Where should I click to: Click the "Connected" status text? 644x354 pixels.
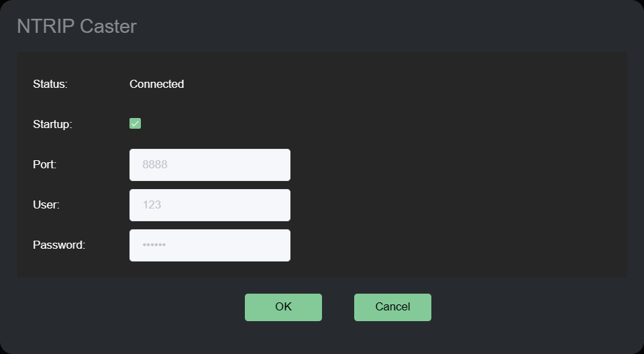tap(156, 84)
